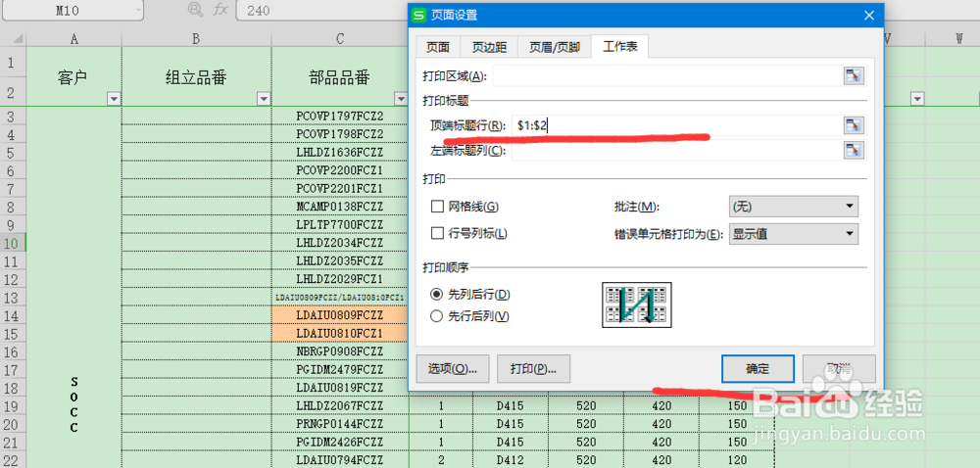Screen dimensions: 980x468
Task: Switch to the 页面 tab
Action: 437,47
